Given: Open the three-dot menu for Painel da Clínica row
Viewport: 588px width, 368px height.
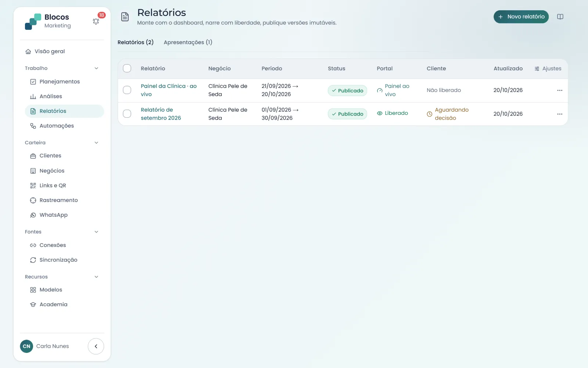Looking at the screenshot, I should click(x=560, y=91).
